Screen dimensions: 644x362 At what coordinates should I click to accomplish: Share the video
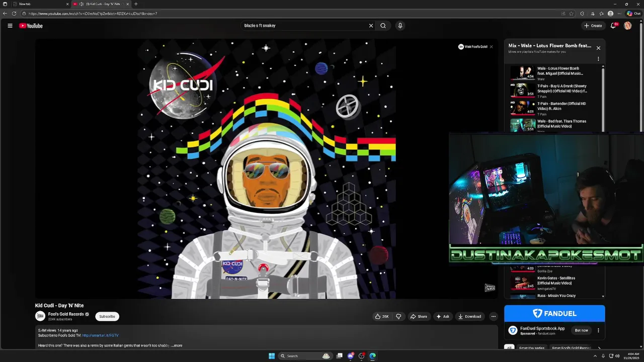point(419,316)
